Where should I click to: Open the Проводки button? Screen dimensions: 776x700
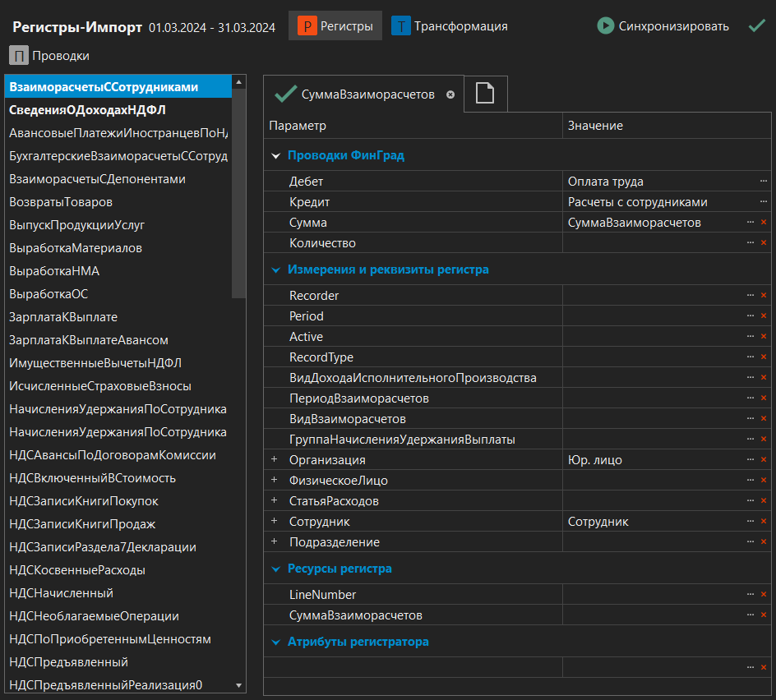click(49, 56)
